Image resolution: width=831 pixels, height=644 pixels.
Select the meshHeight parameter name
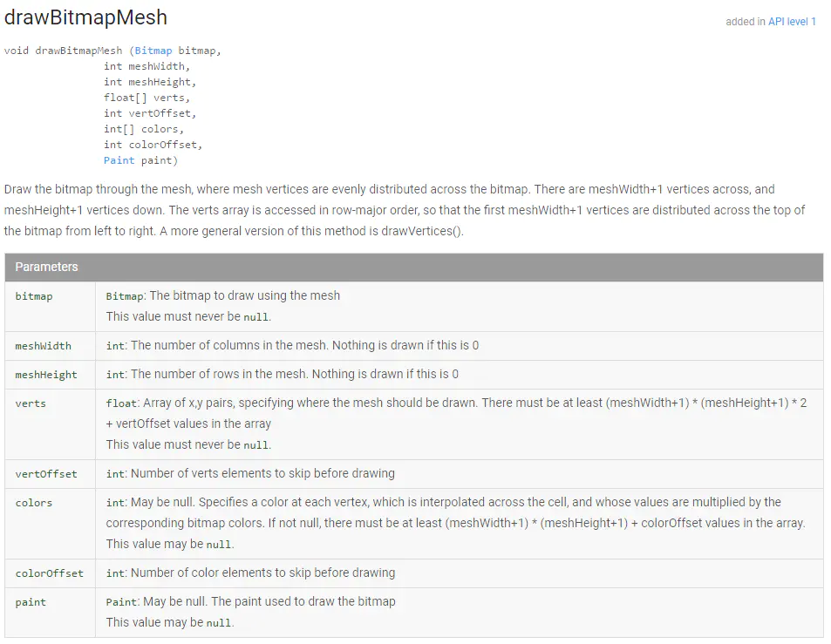46,375
